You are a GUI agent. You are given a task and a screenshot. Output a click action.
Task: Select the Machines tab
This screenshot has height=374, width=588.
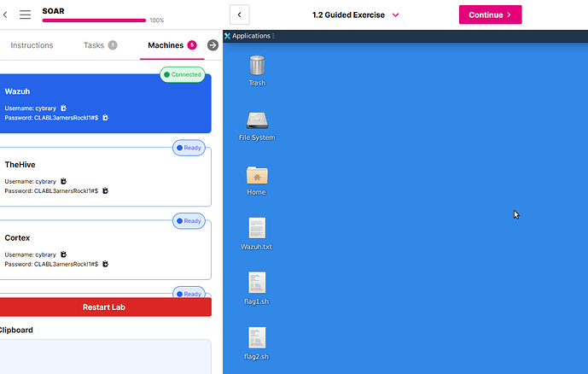172,45
